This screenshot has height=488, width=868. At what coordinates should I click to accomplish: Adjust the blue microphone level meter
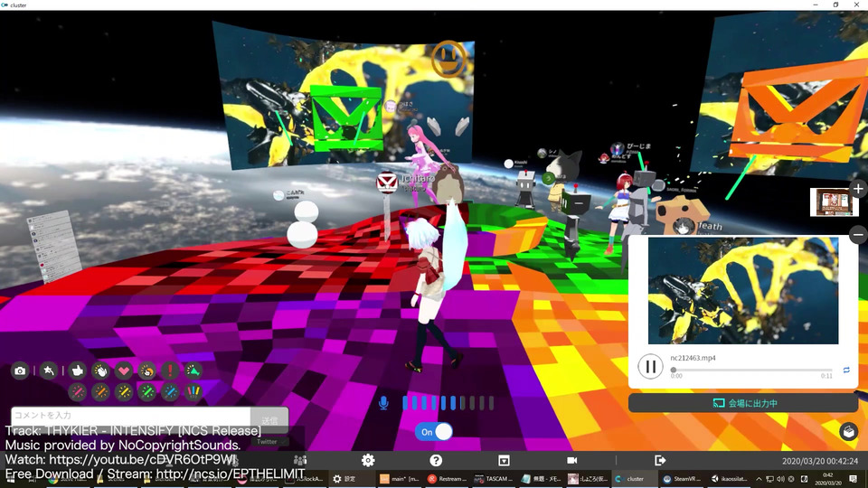click(448, 403)
